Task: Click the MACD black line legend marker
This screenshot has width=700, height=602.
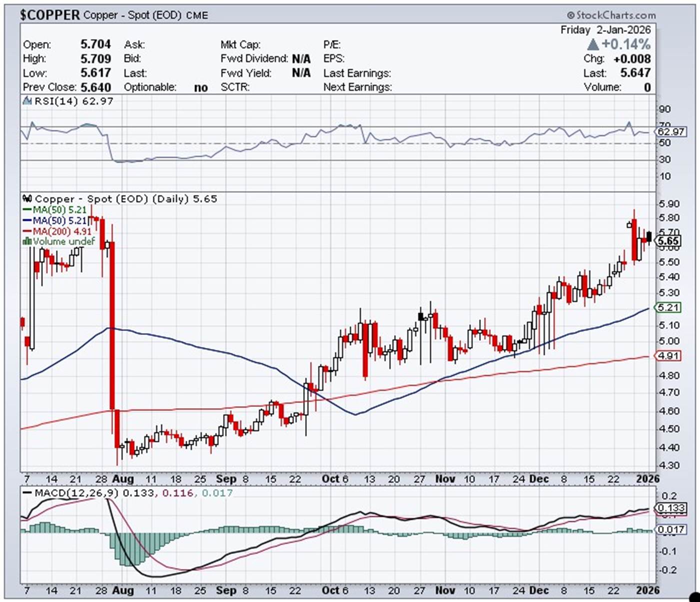Action: pos(27,493)
